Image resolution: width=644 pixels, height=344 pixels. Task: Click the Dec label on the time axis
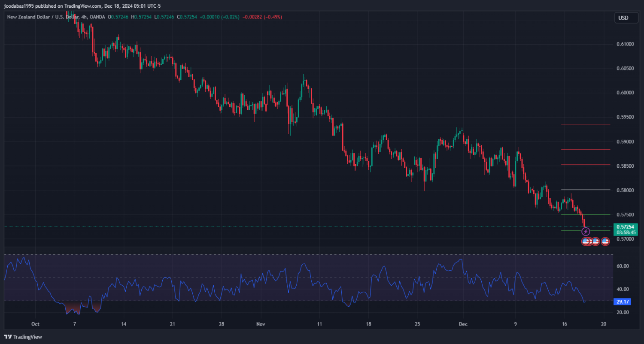(x=462, y=324)
